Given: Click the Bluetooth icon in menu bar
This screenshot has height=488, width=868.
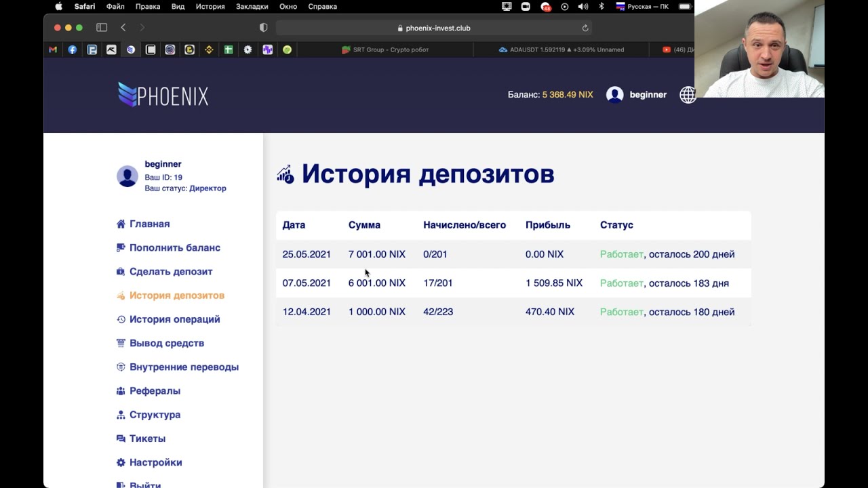Looking at the screenshot, I should [601, 7].
